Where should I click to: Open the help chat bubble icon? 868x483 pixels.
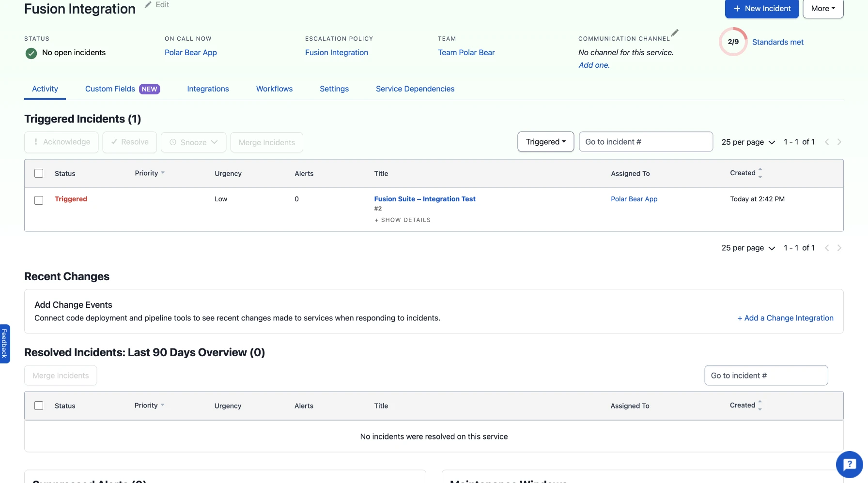pos(849,465)
